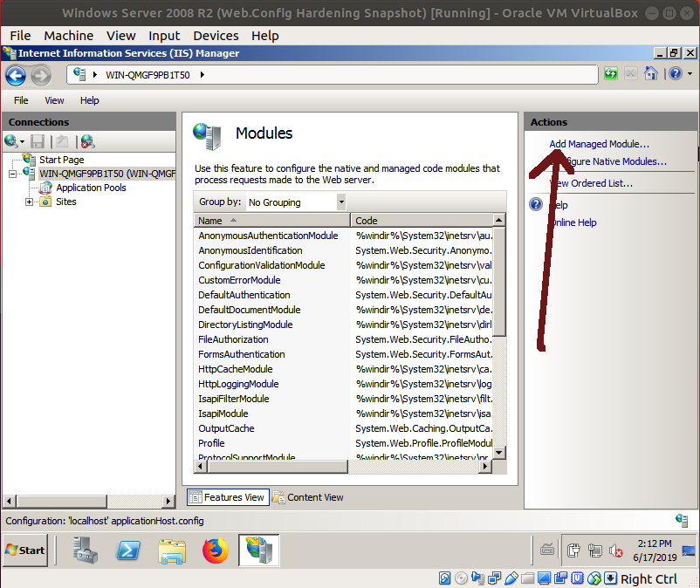Open the VirtualBox Input menu
700x588 pixels.
(164, 36)
